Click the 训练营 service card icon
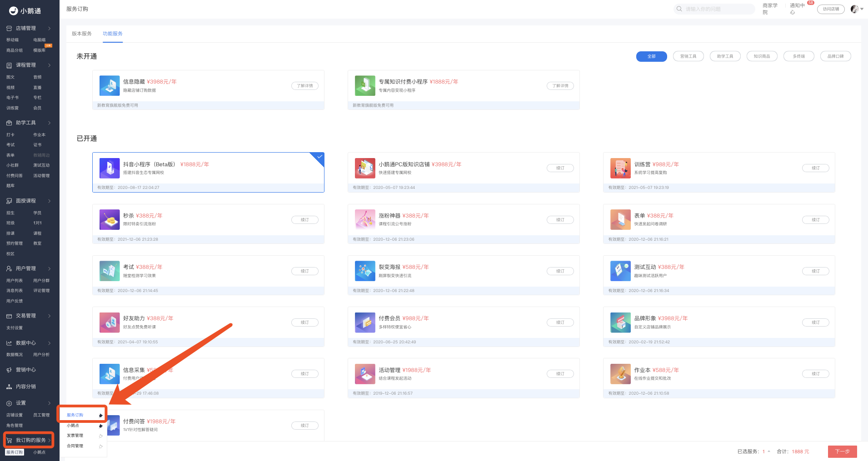Image resolution: width=868 pixels, height=461 pixels. pos(620,168)
